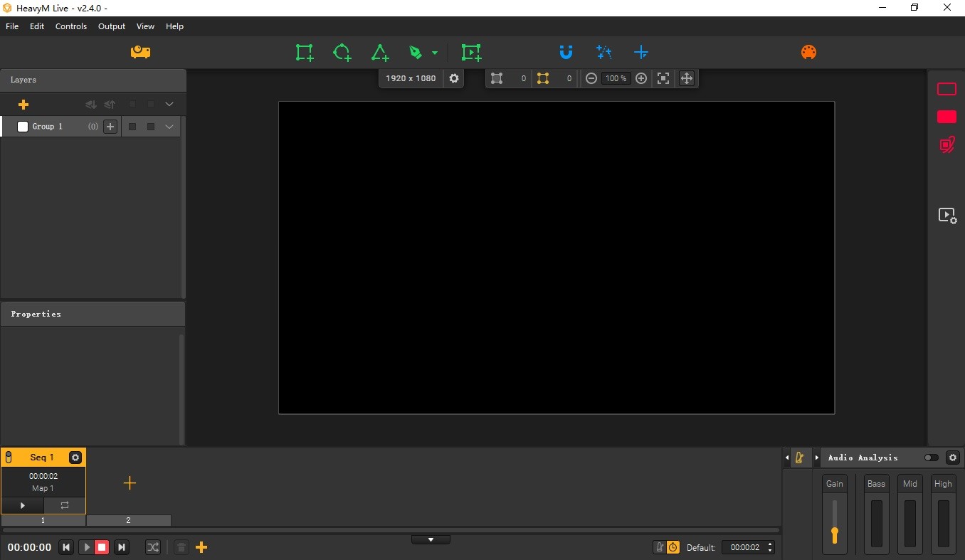Collapse all layers with header chevron
965x560 pixels.
tap(169, 105)
